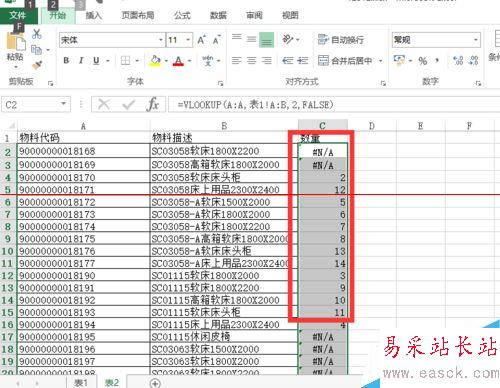Align text right
This screenshot has width=500, height=388.
tap(266, 61)
